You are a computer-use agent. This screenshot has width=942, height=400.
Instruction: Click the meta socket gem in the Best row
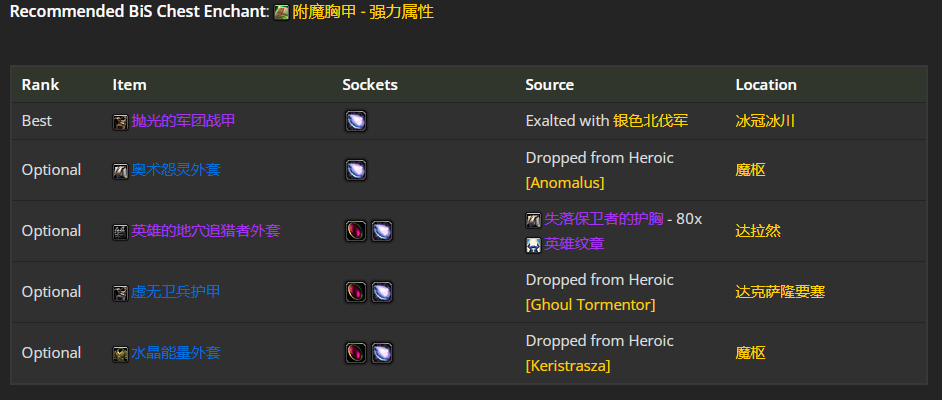coord(356,121)
